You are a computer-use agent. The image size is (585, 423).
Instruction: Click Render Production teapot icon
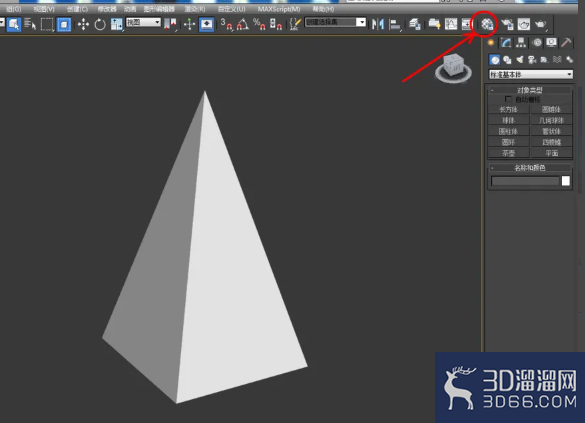click(x=540, y=25)
